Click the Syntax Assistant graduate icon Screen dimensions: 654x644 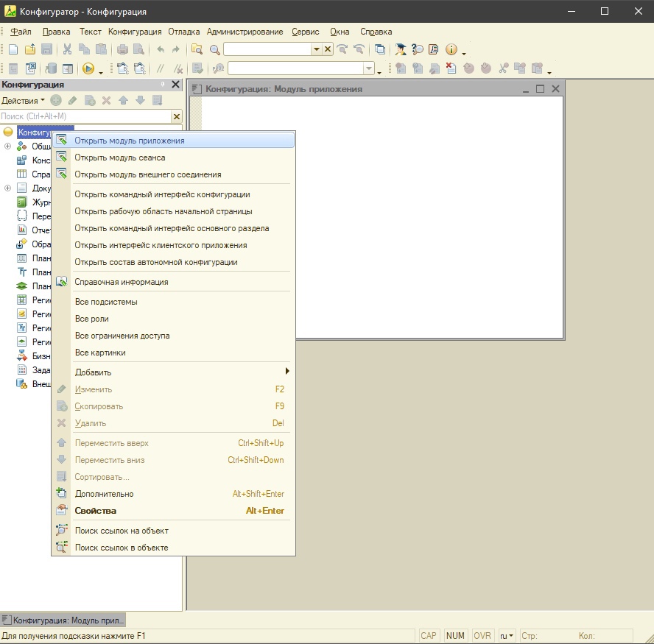coord(401,49)
